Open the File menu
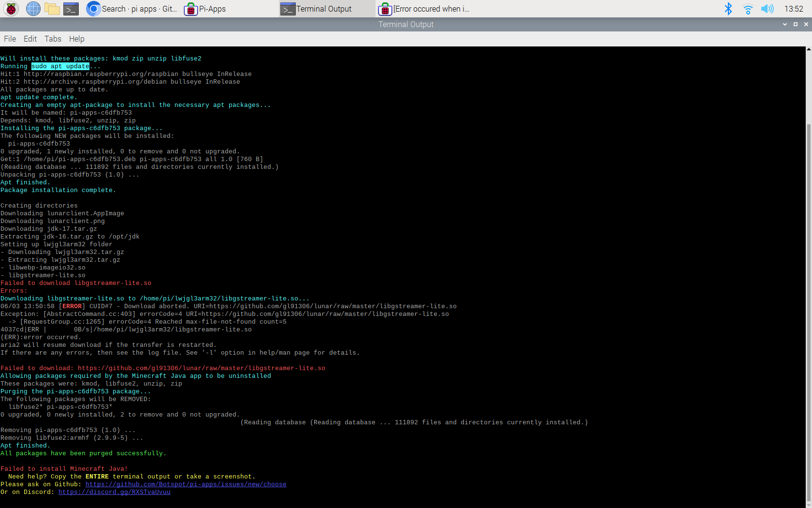812x508 pixels. coord(9,39)
